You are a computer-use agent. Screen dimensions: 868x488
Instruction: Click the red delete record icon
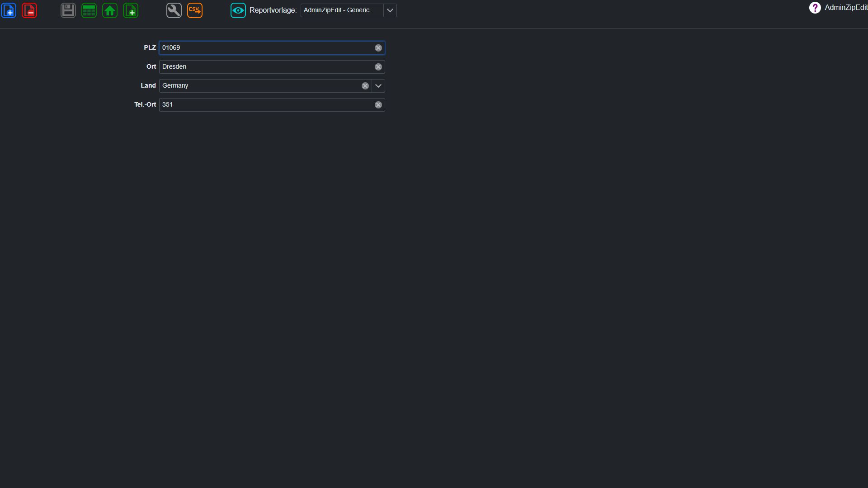click(29, 10)
